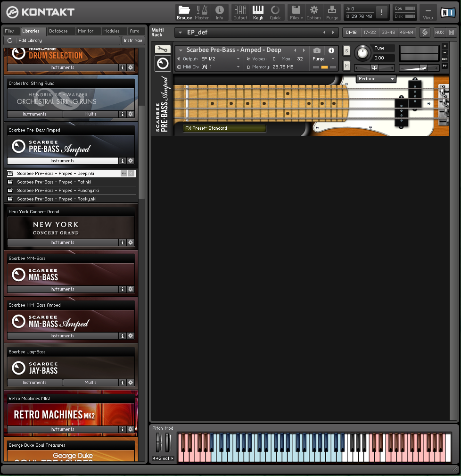Switch to the Files tab
The image size is (461, 476).
[9, 31]
